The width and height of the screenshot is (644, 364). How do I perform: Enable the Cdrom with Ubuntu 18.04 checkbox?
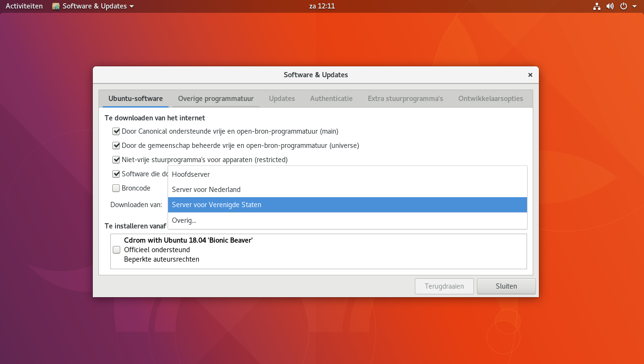coord(116,250)
